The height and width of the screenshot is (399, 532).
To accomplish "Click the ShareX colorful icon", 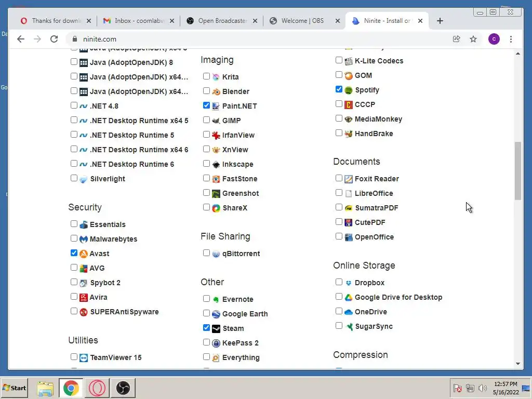I will click(216, 208).
